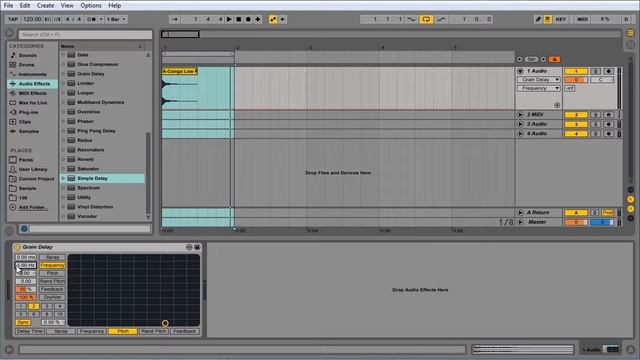Open the Frequency automation control chooser

(539, 88)
